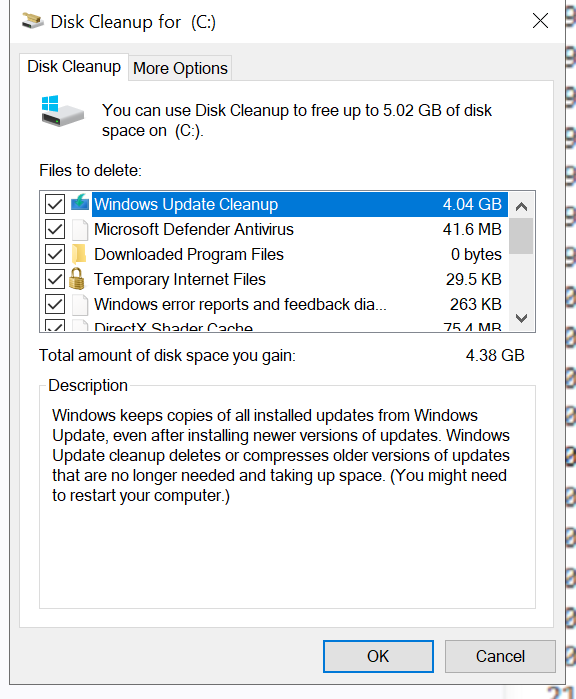Viewport: 576px width, 699px height.
Task: Toggle the Temporary Internet Files checkbox
Action: click(55, 280)
